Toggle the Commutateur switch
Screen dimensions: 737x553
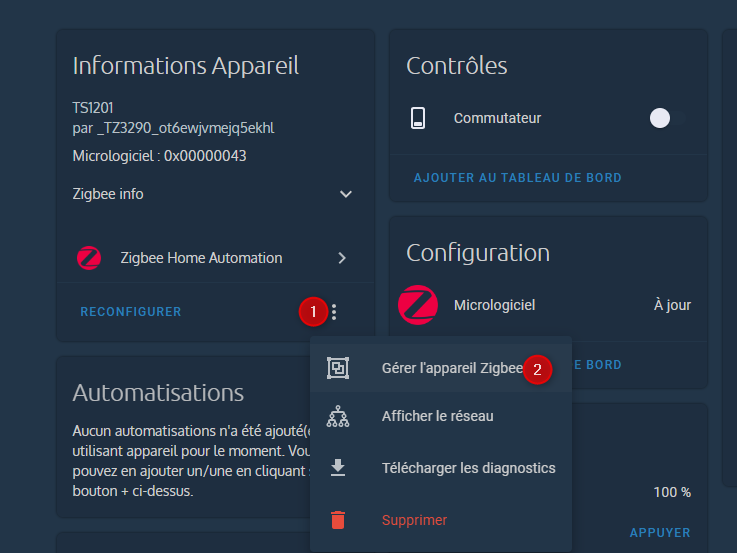point(667,118)
